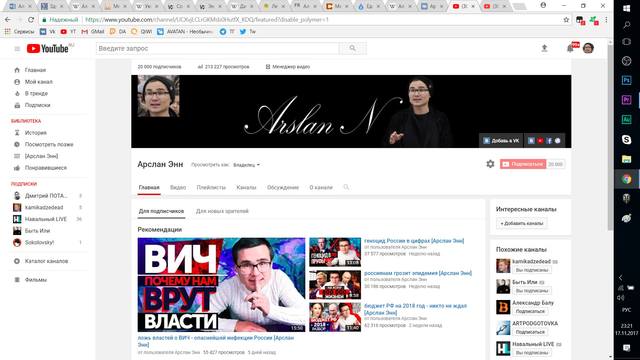Click the Windows search icon on taskbar
The height and width of the screenshot is (360, 640).
pyautogui.click(x=627, y=26)
